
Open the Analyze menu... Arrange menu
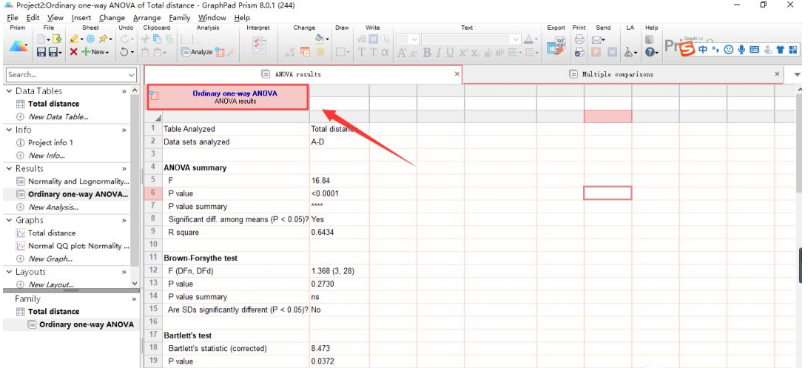coord(147,18)
